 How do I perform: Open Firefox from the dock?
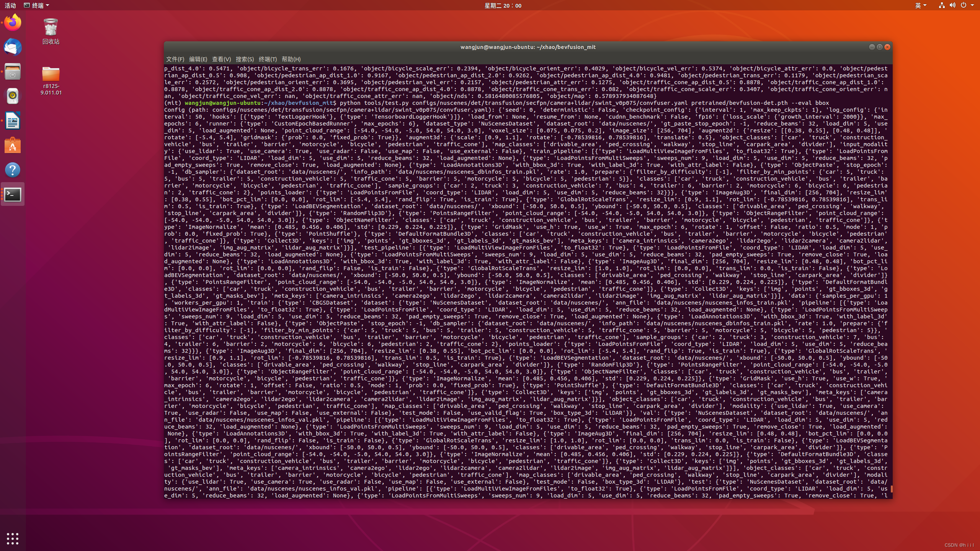click(x=13, y=23)
